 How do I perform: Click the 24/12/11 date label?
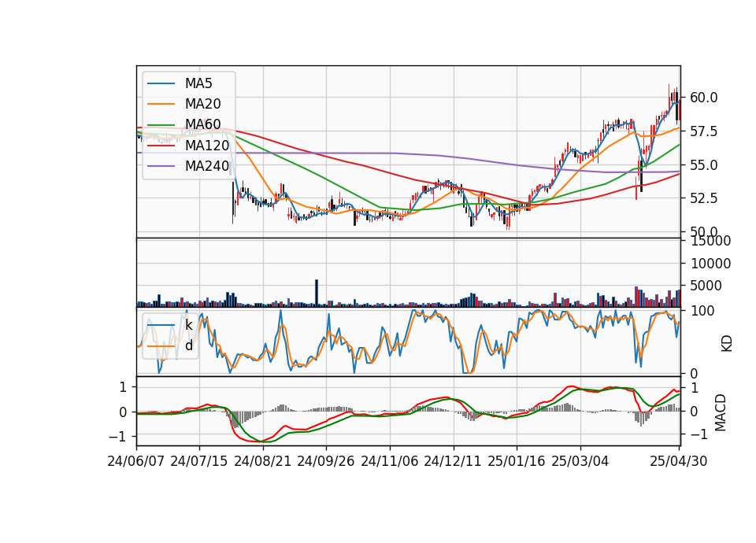(x=453, y=462)
